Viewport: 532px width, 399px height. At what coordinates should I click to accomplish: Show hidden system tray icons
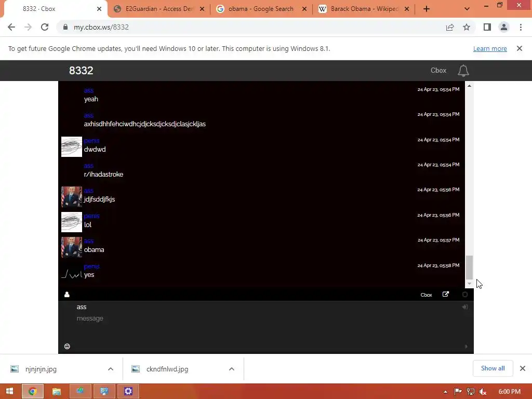coord(445,392)
